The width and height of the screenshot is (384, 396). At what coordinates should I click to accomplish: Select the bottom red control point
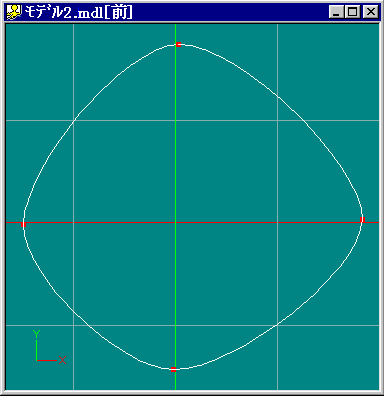point(173,369)
